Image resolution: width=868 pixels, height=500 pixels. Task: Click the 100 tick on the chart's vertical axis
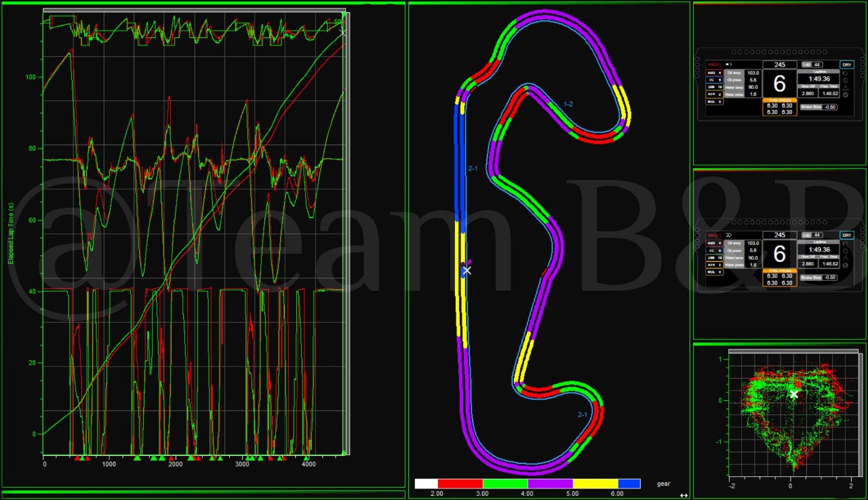(x=31, y=77)
